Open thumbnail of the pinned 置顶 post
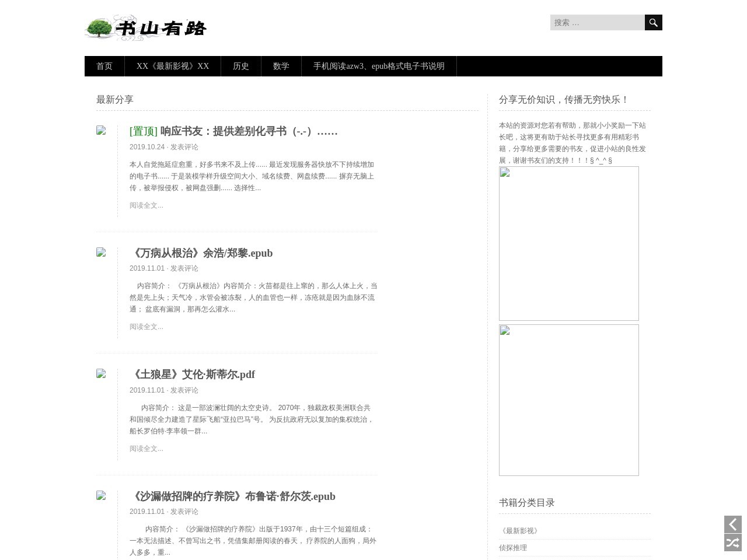The width and height of the screenshot is (747, 560). click(x=101, y=131)
